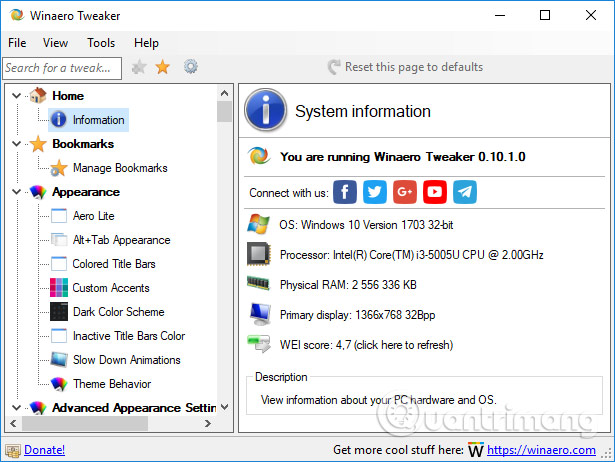
Task: Collapse Advanced Appearance Settings node
Action: tap(16, 407)
